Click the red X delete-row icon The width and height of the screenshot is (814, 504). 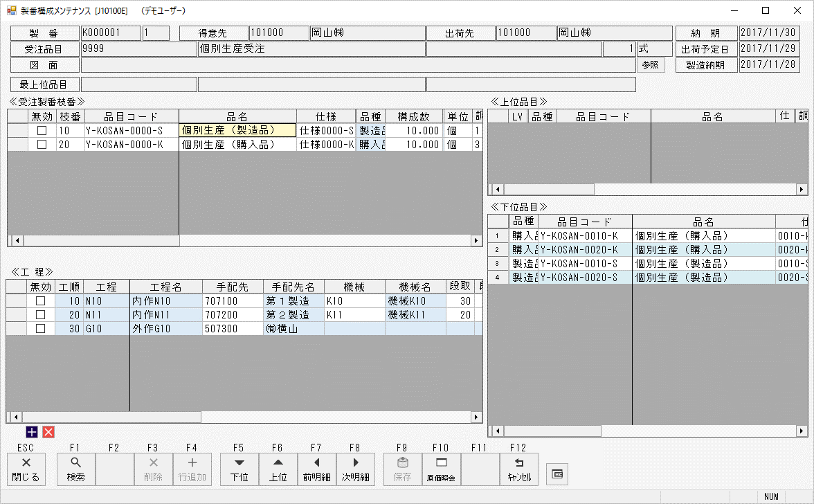(x=48, y=432)
